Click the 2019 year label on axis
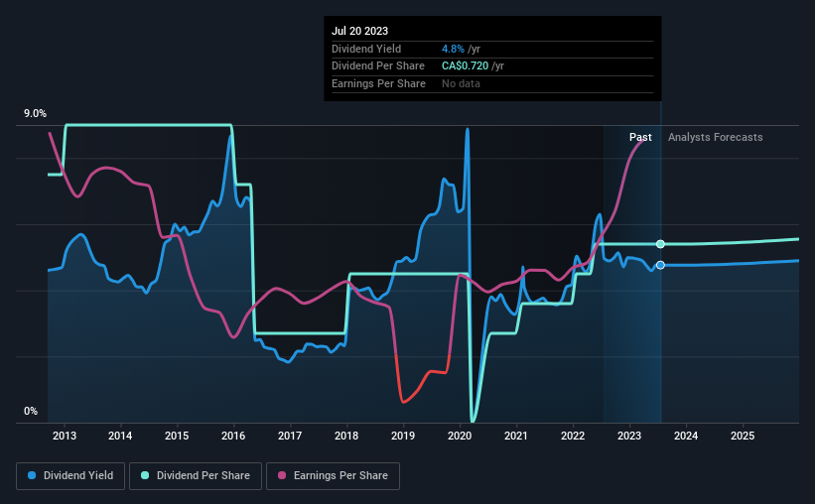Screen dimensions: 815x504 [403, 436]
